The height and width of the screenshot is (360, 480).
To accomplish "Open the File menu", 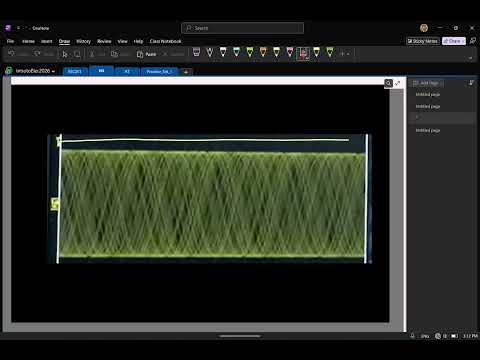I will (x=10, y=41).
